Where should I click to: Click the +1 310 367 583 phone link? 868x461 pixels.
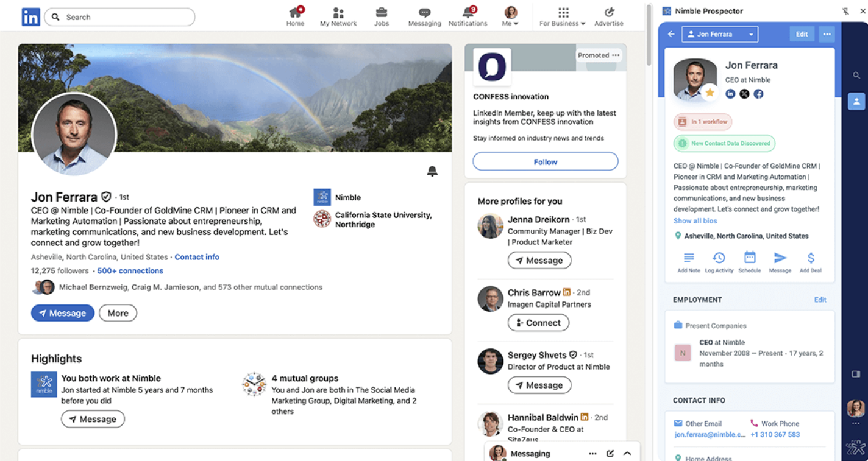click(775, 434)
